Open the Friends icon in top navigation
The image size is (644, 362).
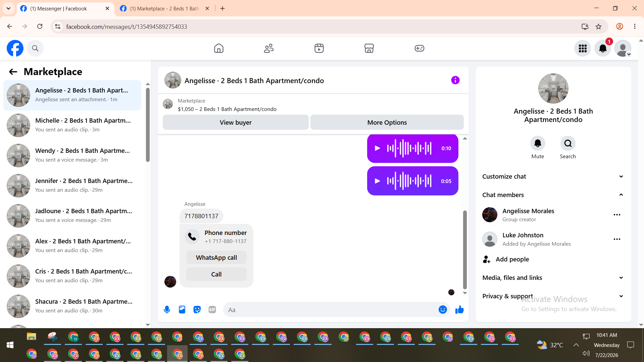[x=269, y=48]
